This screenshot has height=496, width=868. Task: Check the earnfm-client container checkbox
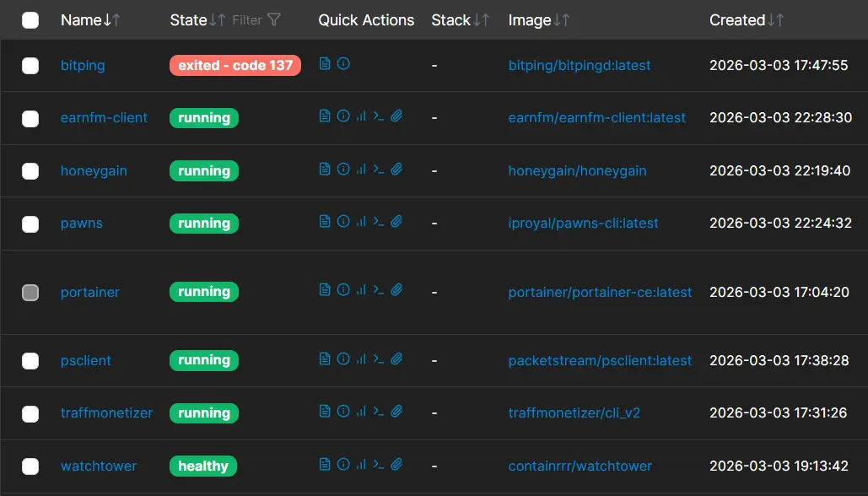point(30,118)
